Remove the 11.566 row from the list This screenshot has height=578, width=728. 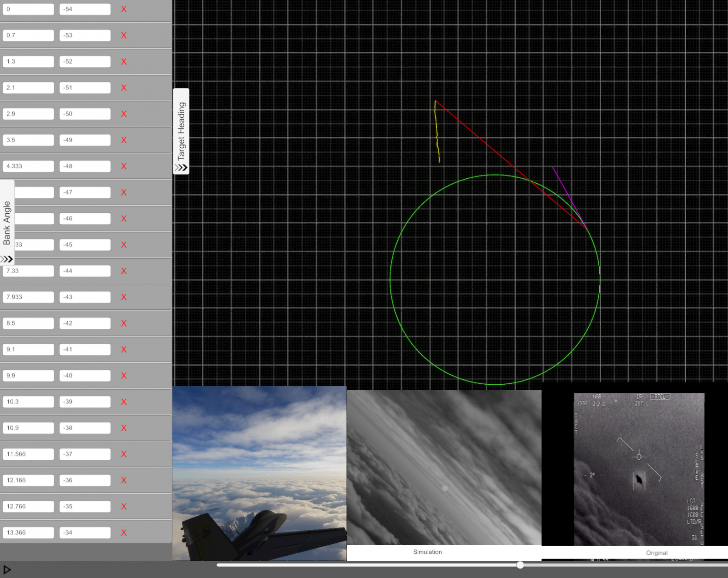tap(123, 454)
